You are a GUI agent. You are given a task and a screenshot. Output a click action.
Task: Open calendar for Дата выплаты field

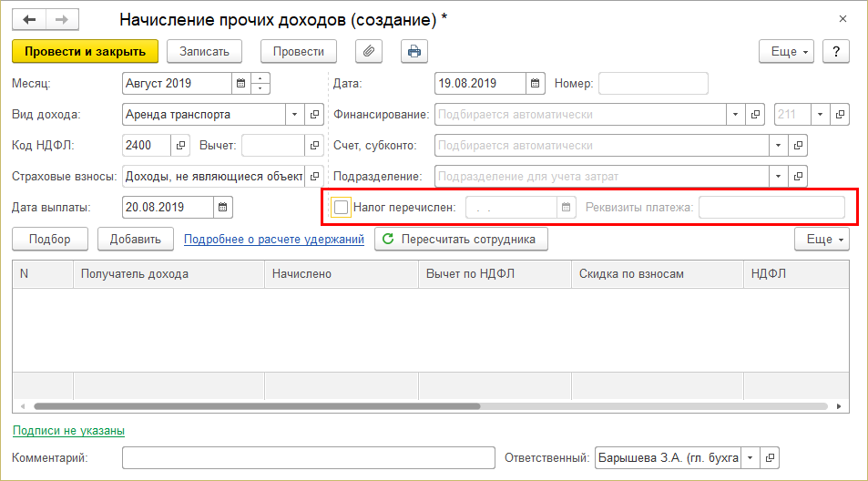(x=223, y=207)
